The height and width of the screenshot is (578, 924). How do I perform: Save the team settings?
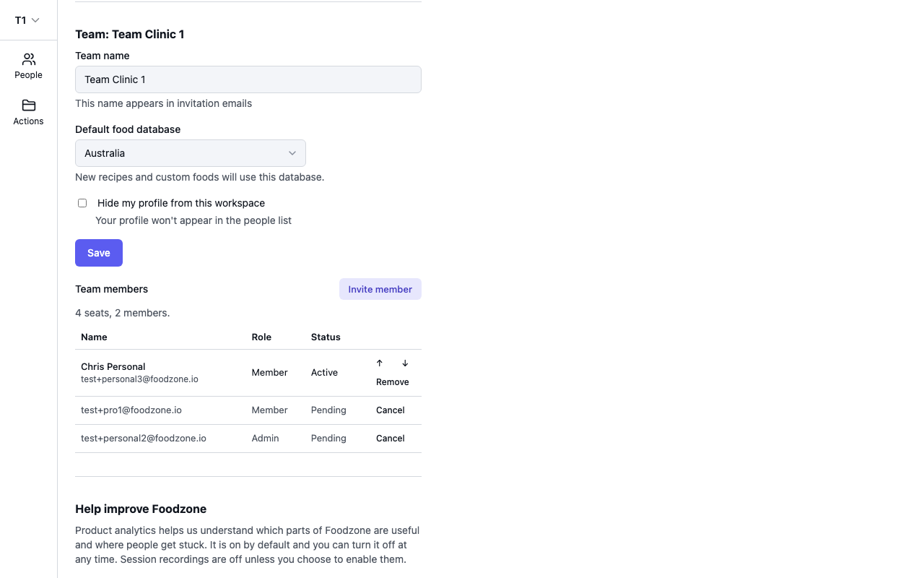[99, 253]
